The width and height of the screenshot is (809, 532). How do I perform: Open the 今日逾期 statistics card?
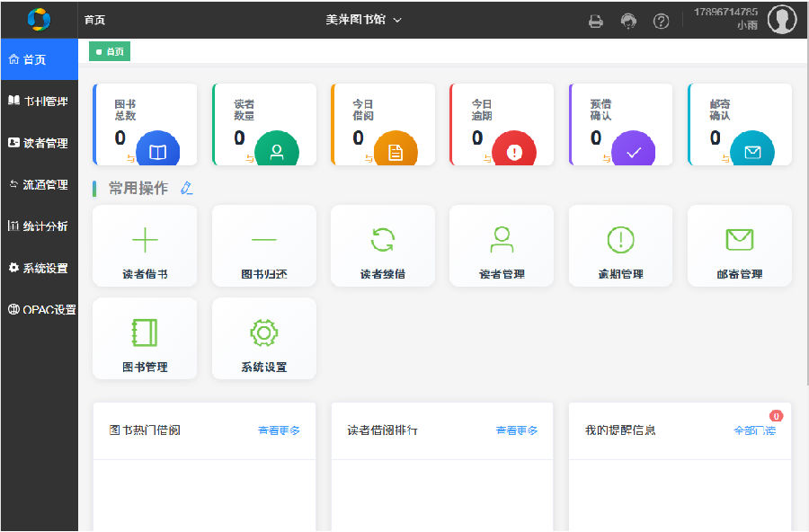tap(502, 124)
